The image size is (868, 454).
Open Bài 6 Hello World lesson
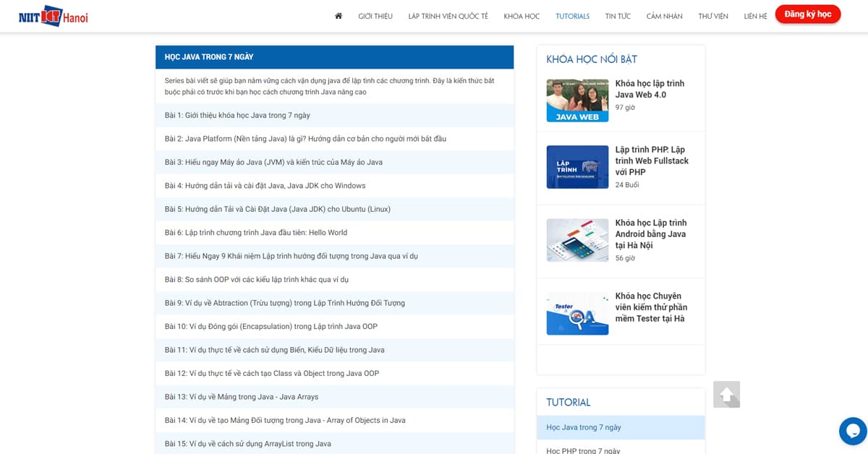256,233
